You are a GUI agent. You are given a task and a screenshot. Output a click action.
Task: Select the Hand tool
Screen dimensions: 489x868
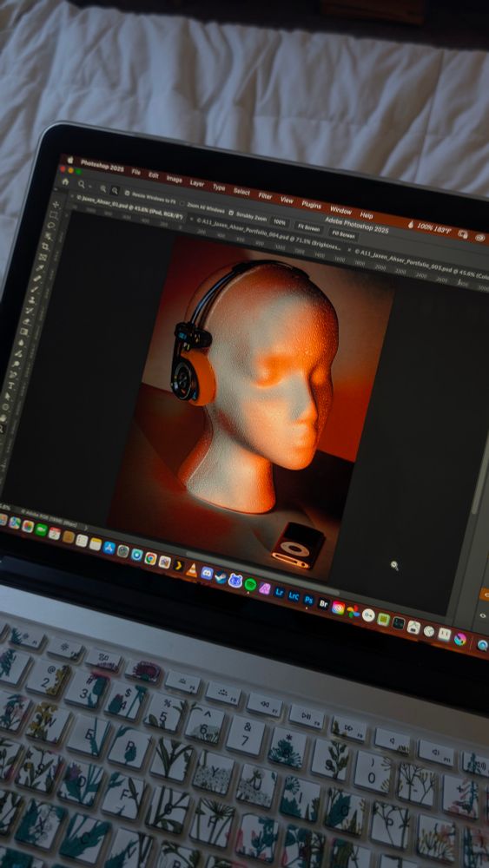click(3, 418)
